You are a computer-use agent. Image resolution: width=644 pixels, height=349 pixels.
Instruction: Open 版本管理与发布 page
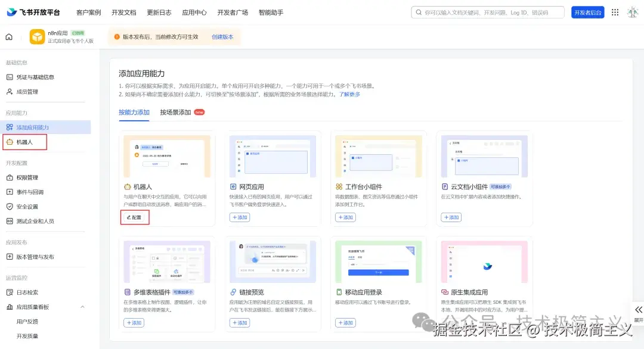pyautogui.click(x=37, y=258)
